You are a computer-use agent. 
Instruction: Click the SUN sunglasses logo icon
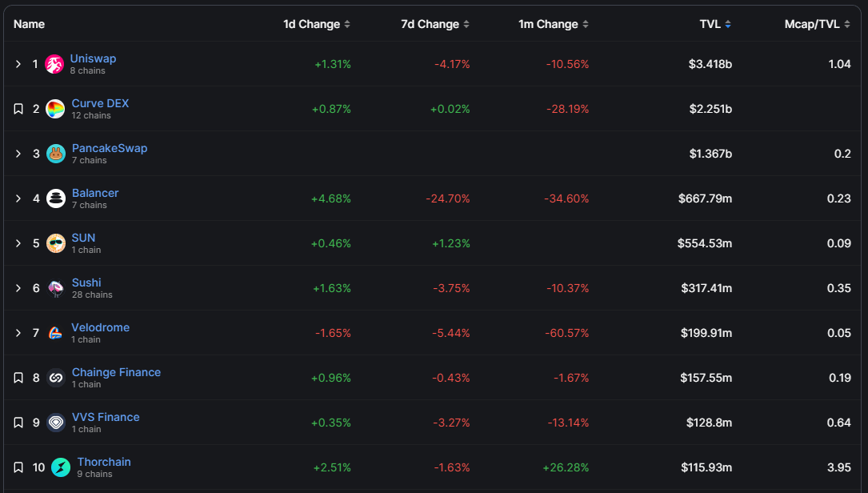[56, 243]
